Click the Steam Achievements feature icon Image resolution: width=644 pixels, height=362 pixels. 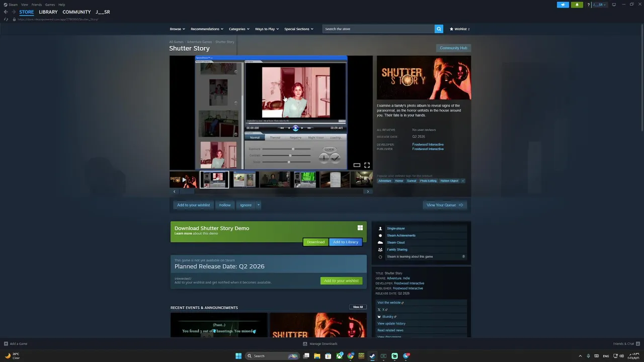[x=380, y=235]
